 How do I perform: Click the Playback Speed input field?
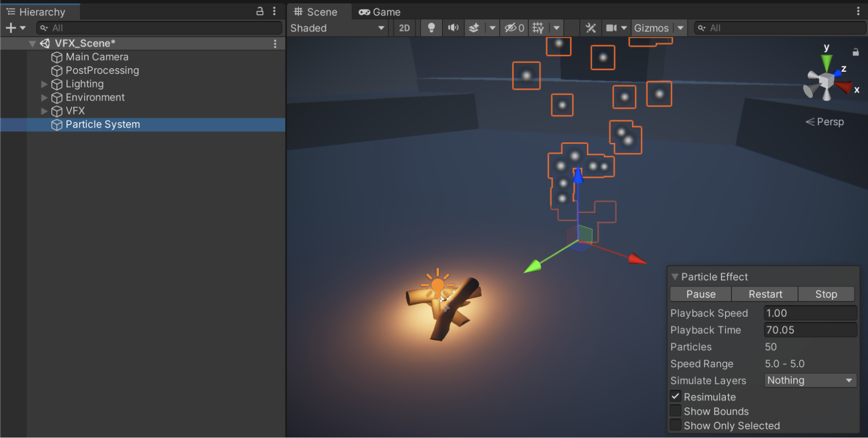(810, 313)
